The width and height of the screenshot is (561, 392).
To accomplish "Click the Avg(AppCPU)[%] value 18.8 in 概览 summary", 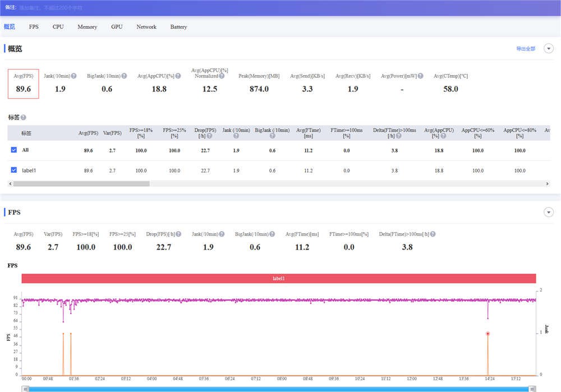I will click(159, 89).
